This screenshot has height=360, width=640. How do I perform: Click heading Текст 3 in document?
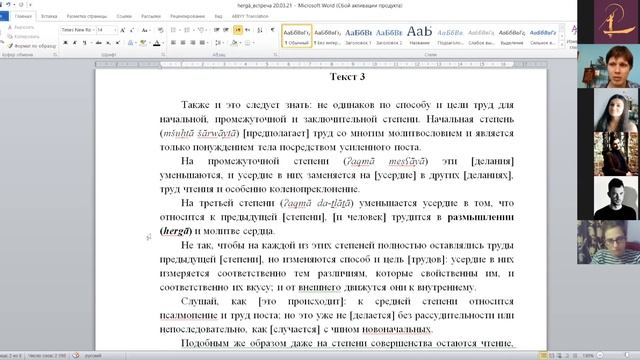click(x=347, y=77)
